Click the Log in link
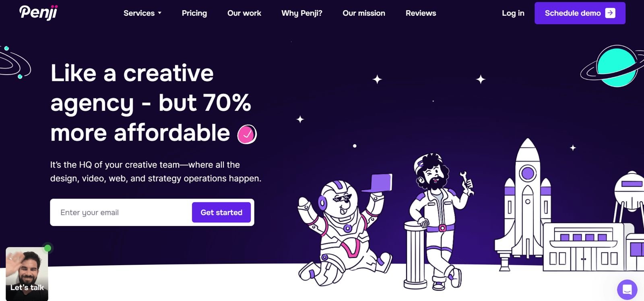 [513, 13]
